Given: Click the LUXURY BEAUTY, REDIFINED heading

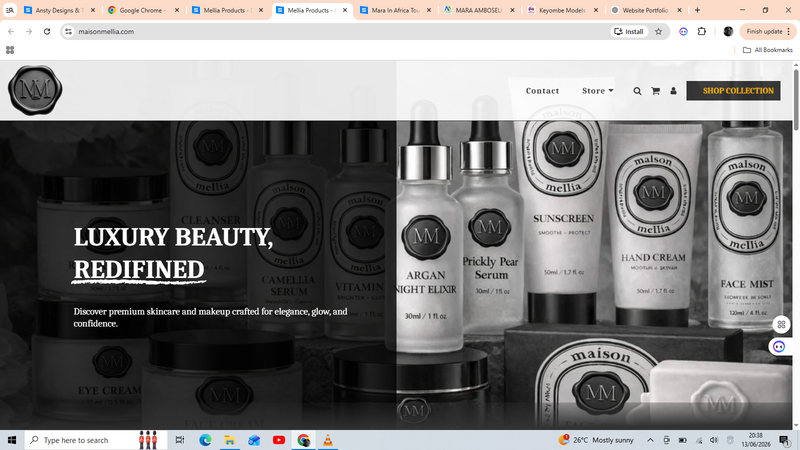Looking at the screenshot, I should click(173, 254).
